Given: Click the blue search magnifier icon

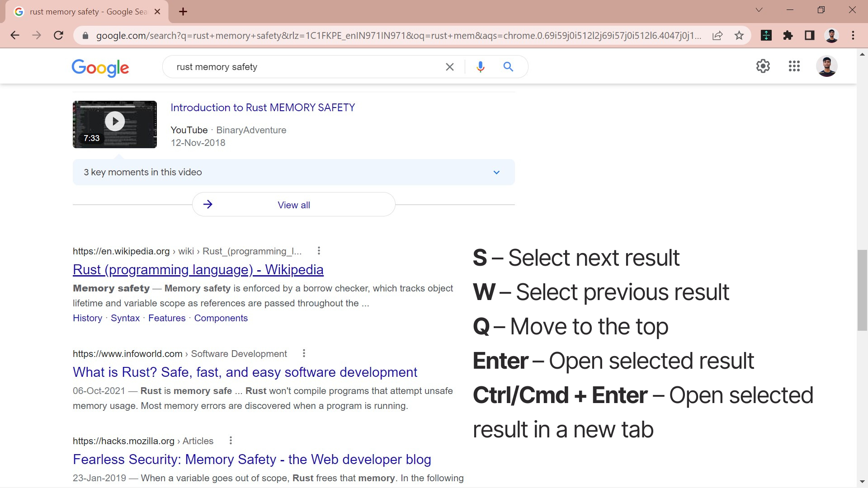Looking at the screenshot, I should tap(508, 67).
